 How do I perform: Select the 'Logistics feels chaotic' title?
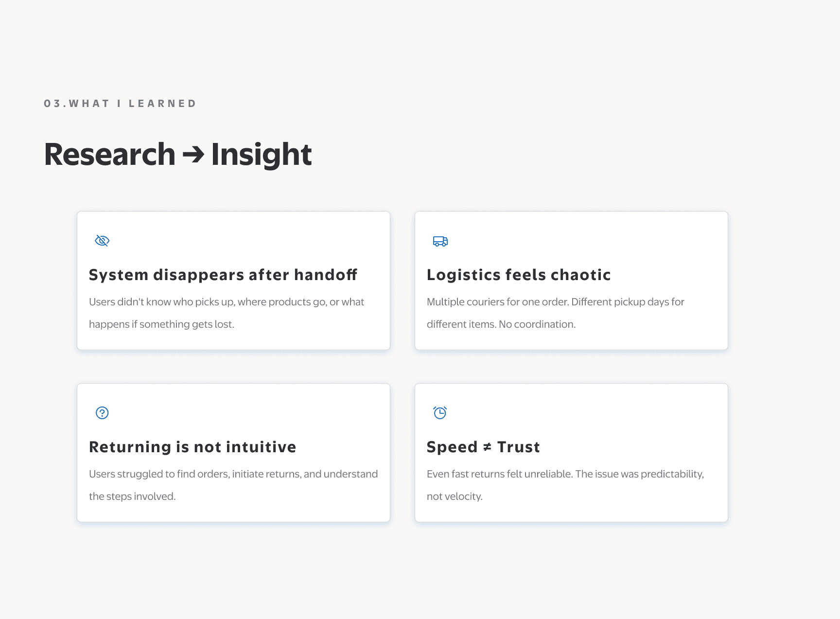pyautogui.click(x=519, y=275)
